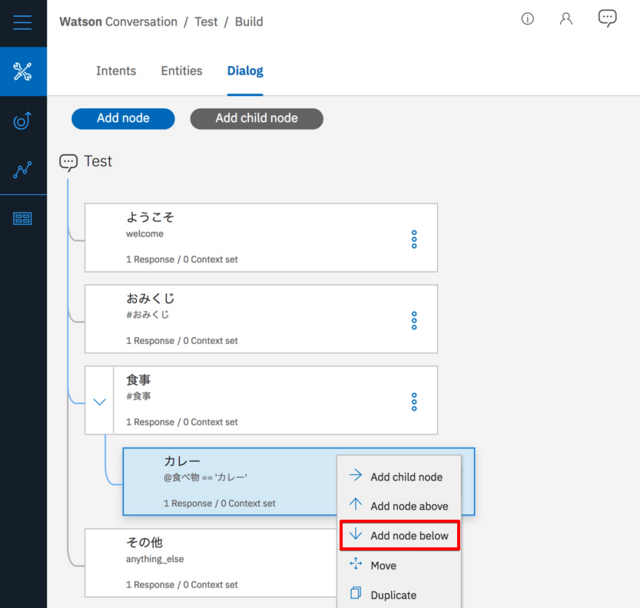Choose Add node below in context menu
This screenshot has width=640, height=608.
coord(399,535)
